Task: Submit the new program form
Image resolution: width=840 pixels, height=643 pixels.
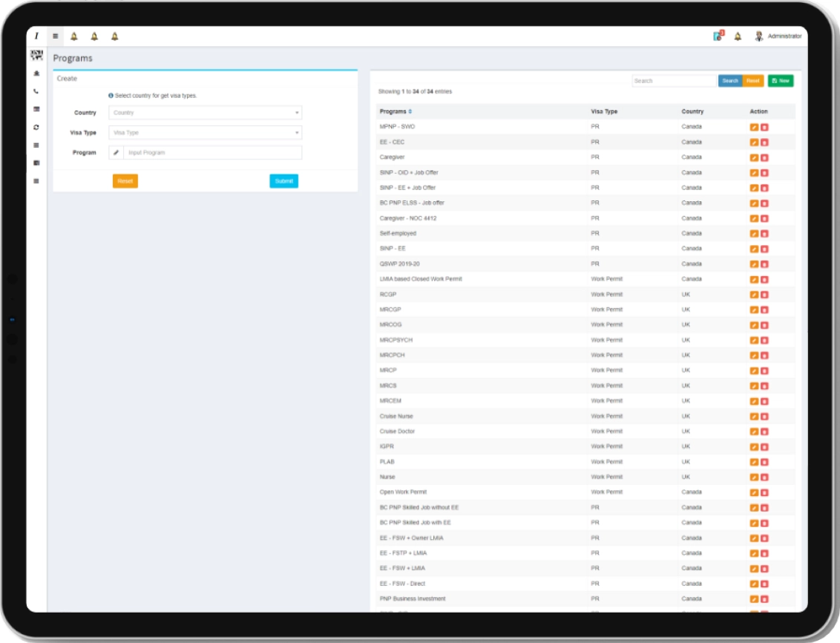Action: (x=284, y=180)
